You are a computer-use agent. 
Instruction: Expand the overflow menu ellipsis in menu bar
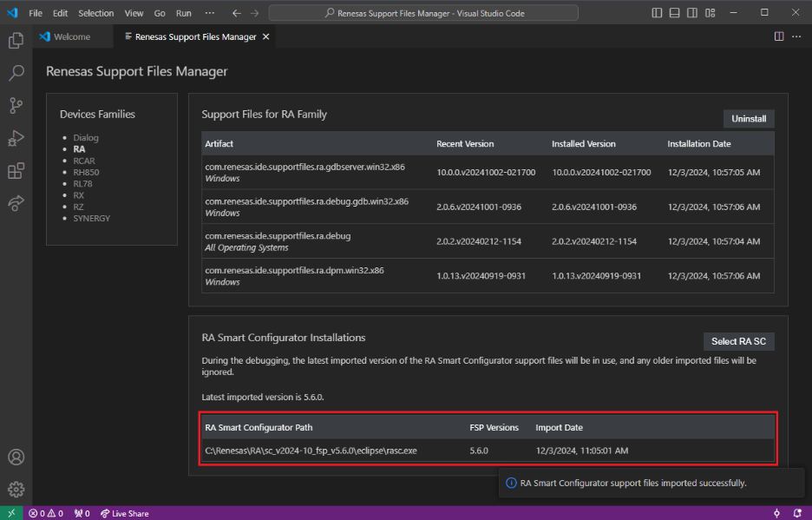pyautogui.click(x=209, y=13)
